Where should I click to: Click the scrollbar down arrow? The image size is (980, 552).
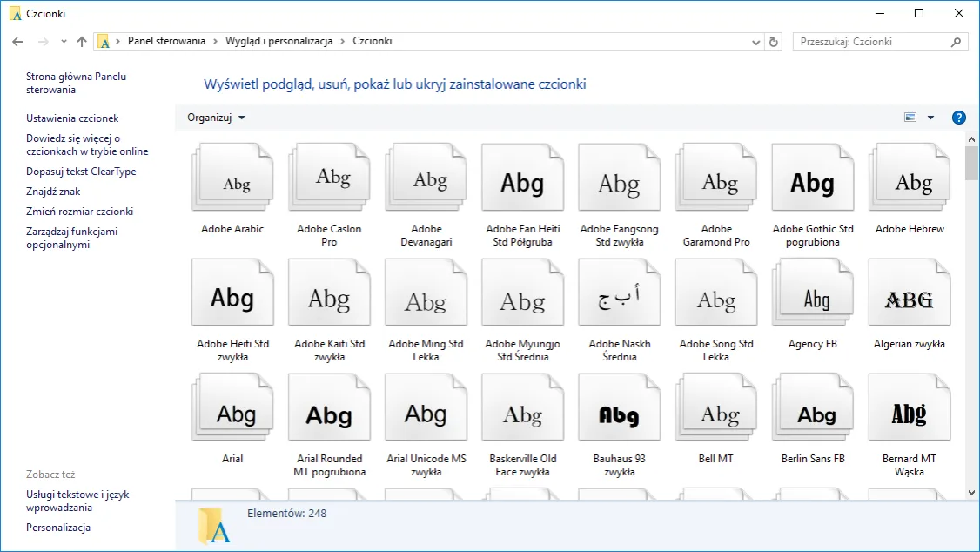(x=970, y=492)
